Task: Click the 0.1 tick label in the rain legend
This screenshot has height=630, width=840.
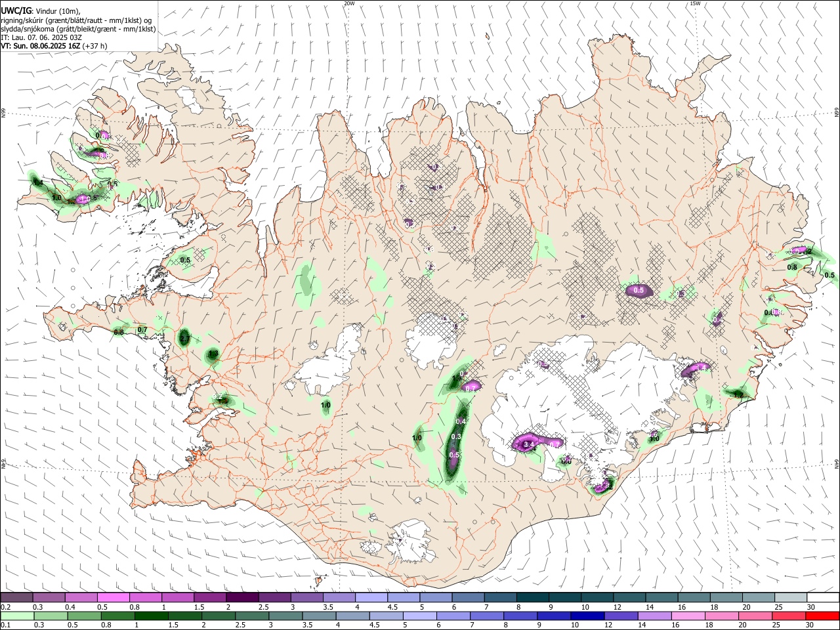Action: click(5, 625)
